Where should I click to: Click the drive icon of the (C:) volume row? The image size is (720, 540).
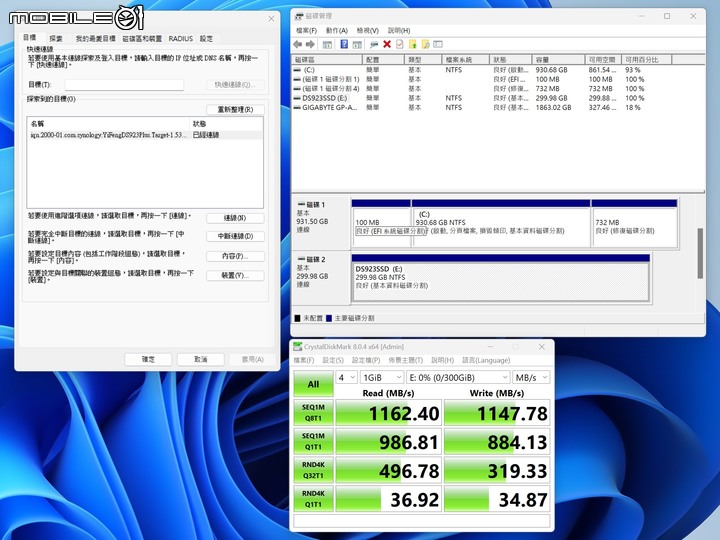[297, 70]
